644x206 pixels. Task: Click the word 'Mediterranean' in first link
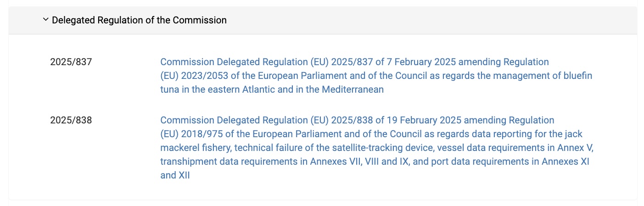[353, 89]
